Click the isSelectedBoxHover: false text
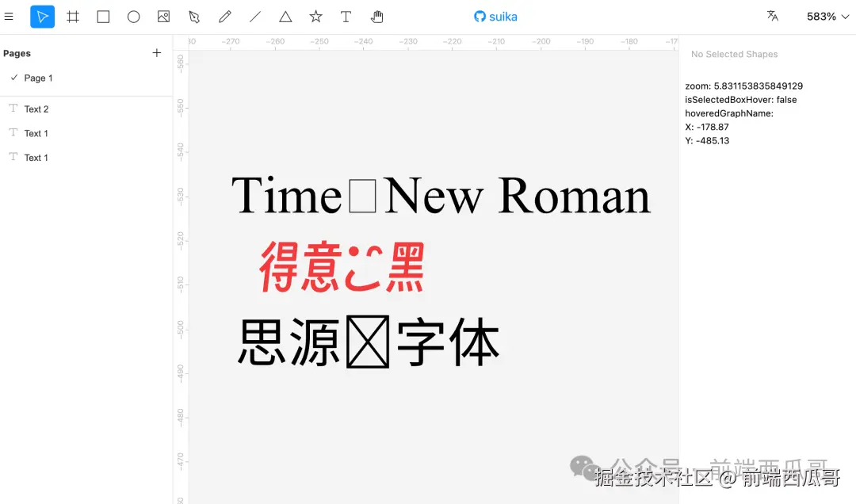Image resolution: width=856 pixels, height=504 pixels. coord(740,99)
